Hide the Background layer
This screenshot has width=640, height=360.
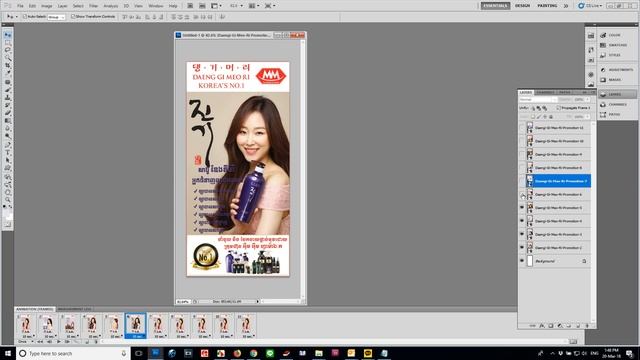pyautogui.click(x=522, y=261)
